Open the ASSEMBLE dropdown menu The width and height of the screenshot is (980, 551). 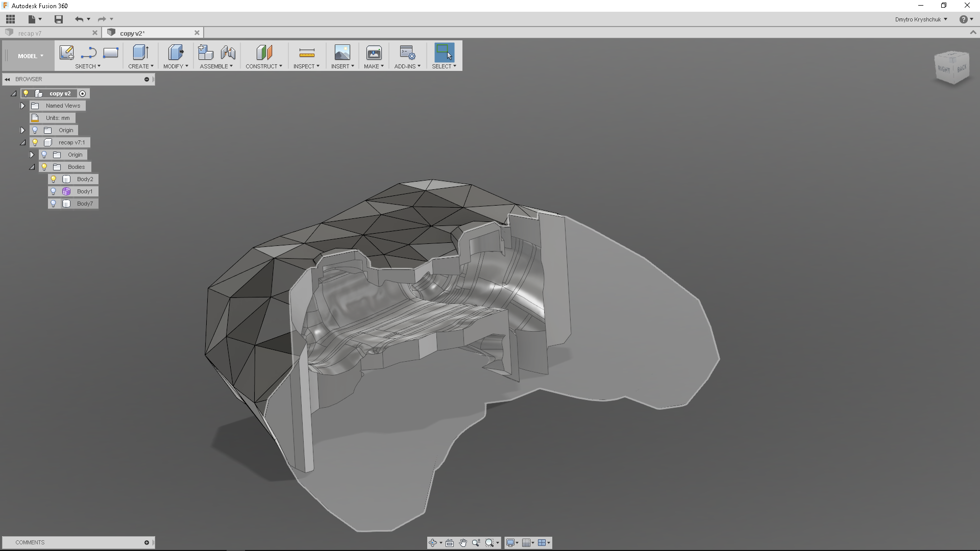[216, 66]
